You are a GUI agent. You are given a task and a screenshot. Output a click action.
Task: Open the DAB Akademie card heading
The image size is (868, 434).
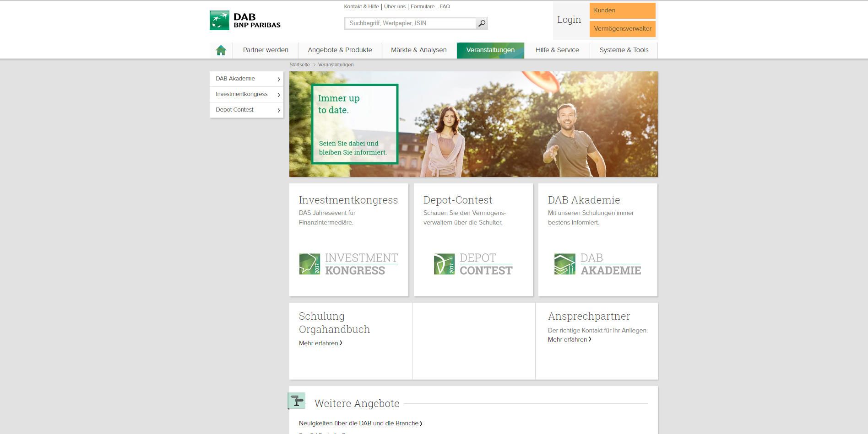pos(584,200)
